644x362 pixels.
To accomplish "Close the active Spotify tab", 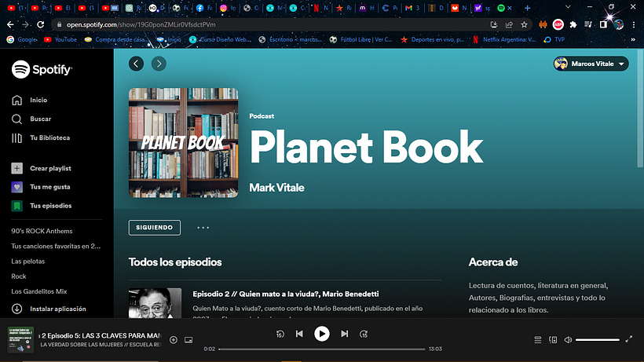I will click(510, 8).
